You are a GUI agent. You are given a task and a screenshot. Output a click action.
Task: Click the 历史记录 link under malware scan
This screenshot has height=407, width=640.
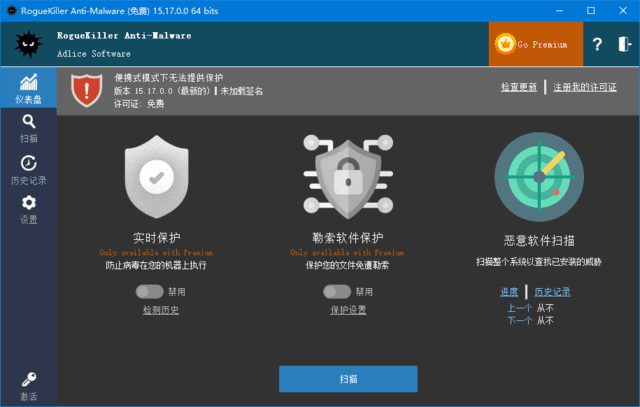pos(553,291)
